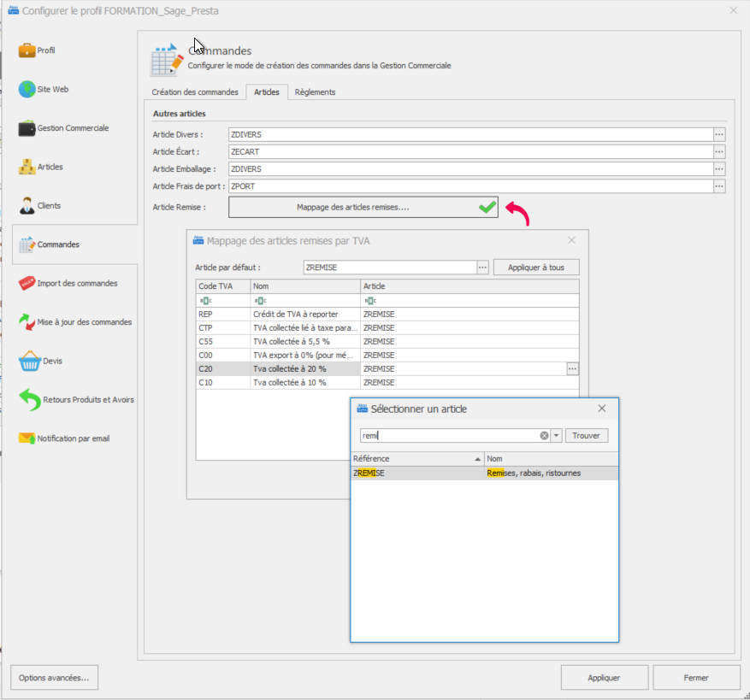
Task: Sort by the Référence column header
Action: 416,459
